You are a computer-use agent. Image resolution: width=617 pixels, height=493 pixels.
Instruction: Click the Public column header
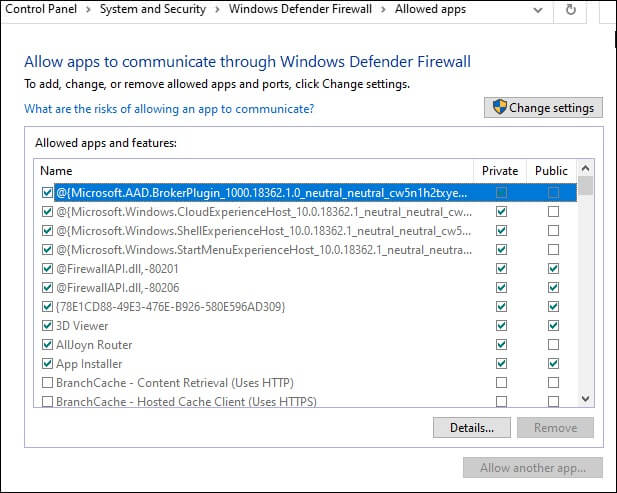(x=551, y=171)
